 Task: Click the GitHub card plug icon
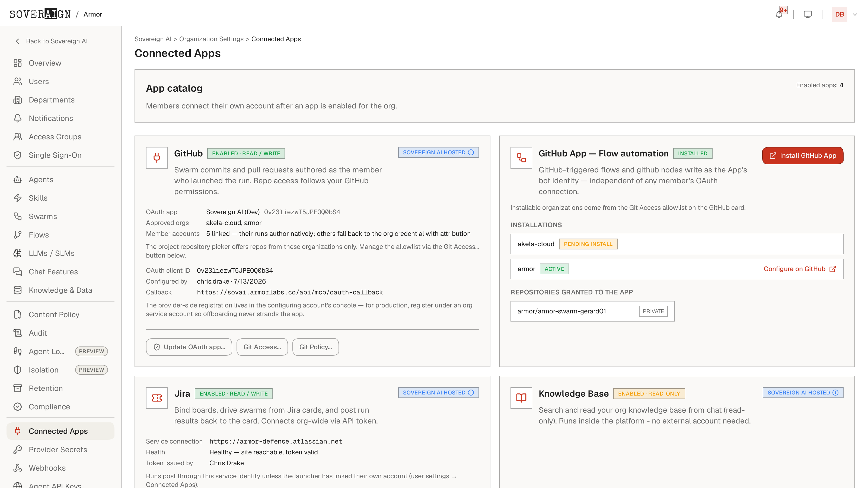[157, 158]
